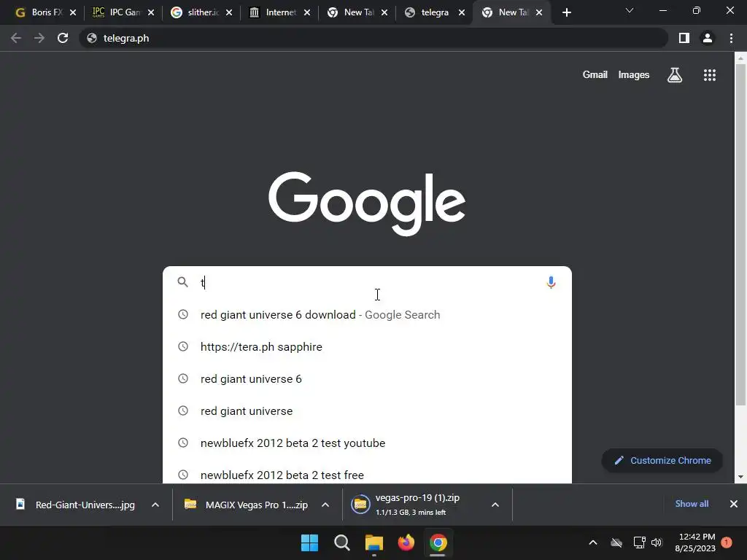Viewport: 747px width, 560px height.
Task: Click Chrome icon in taskbar
Action: tap(438, 542)
